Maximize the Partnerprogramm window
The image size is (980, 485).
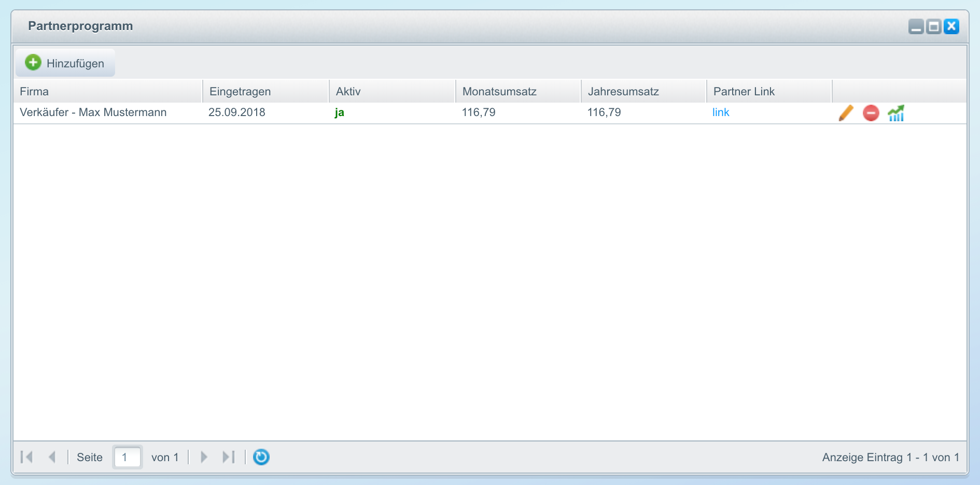tap(934, 26)
